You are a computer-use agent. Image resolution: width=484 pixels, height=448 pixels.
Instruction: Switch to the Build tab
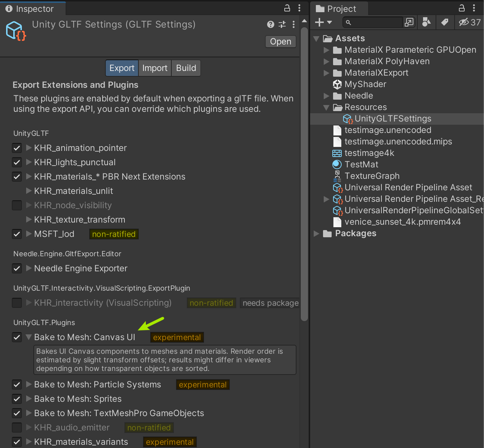coord(186,68)
